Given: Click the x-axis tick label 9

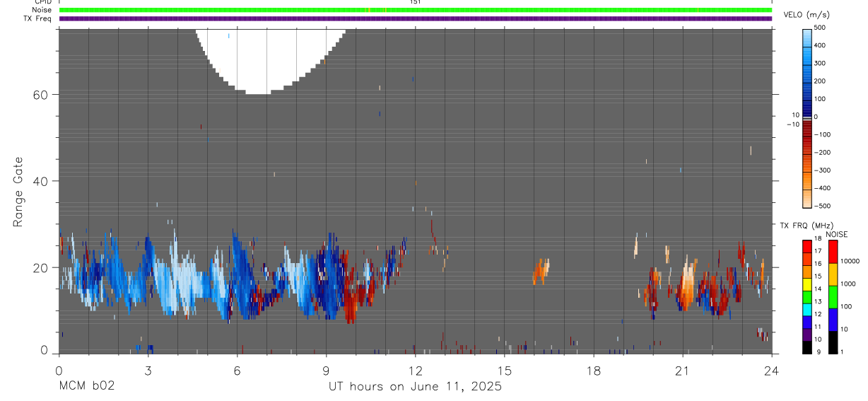Looking at the screenshot, I should (326, 370).
